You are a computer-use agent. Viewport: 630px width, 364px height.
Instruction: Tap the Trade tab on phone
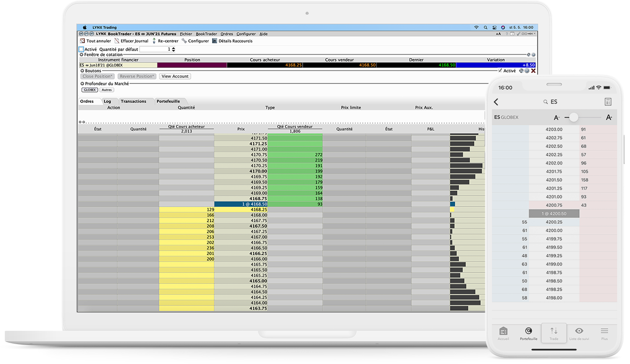coord(554,334)
